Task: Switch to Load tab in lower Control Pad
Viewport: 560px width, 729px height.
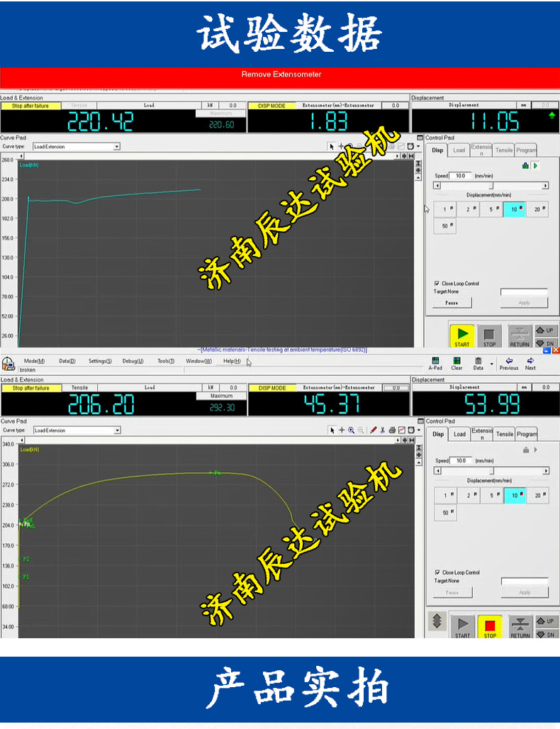Action: (459, 434)
